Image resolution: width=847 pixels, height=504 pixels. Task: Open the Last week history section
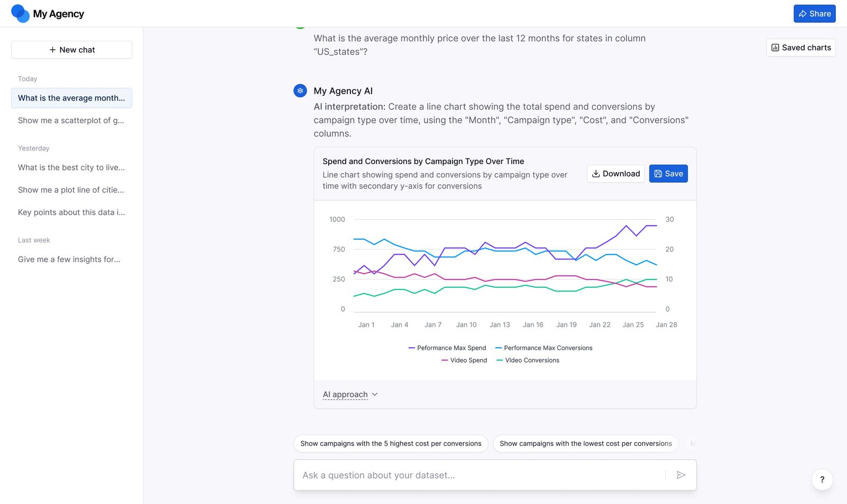click(x=34, y=240)
